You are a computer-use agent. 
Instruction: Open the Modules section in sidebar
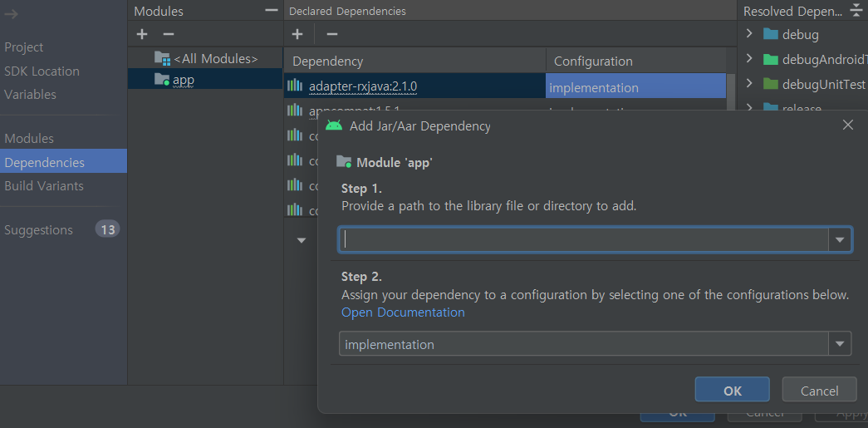pyautogui.click(x=29, y=139)
